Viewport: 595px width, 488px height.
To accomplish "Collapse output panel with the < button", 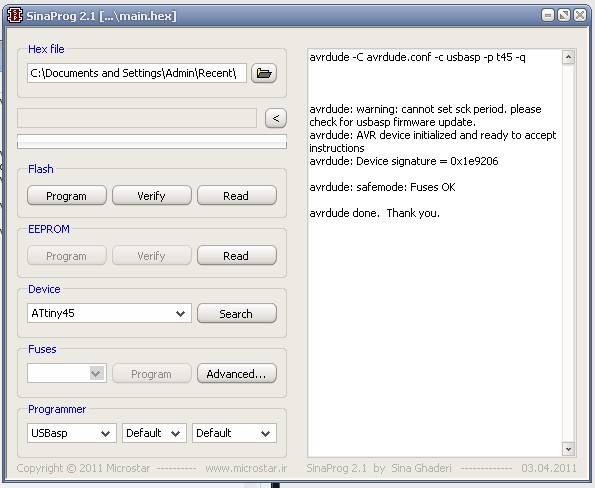I will click(x=275, y=118).
